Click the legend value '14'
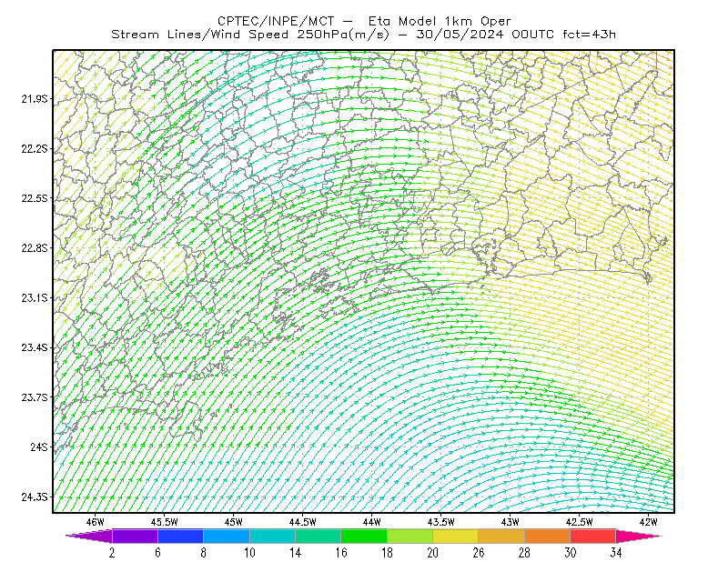This screenshot has width=728, height=562. click(x=295, y=553)
